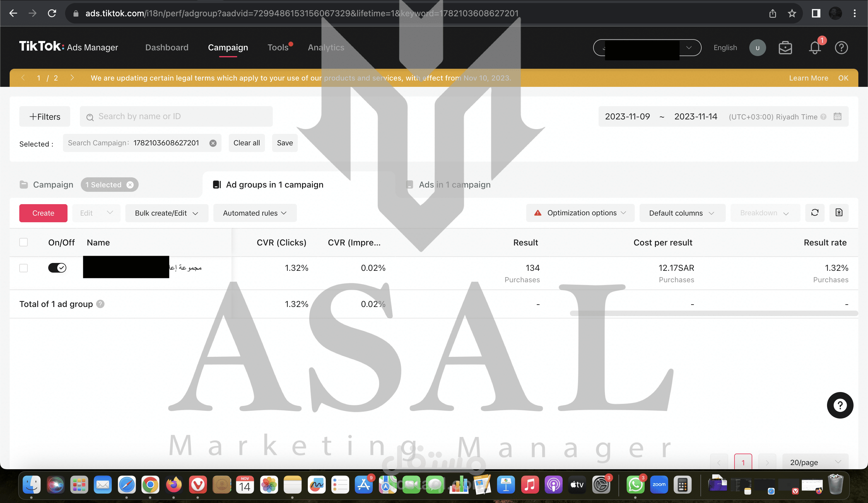Click Learn More in the yellow banner
The height and width of the screenshot is (503, 868).
[808, 78]
